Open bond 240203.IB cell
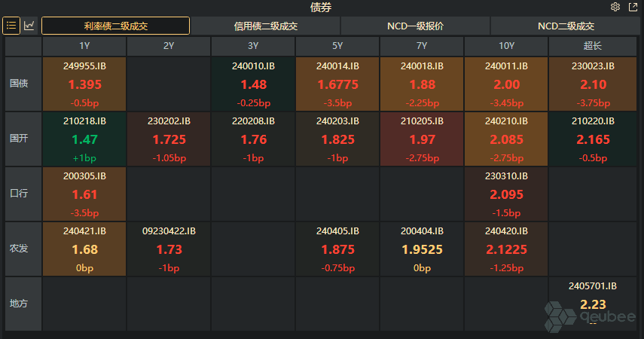644x339 pixels. 337,139
